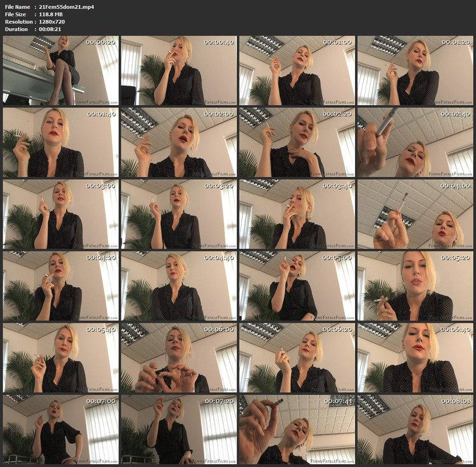Select the final frame stamped 00:08:01
This screenshot has height=467, width=476.
[415, 430]
